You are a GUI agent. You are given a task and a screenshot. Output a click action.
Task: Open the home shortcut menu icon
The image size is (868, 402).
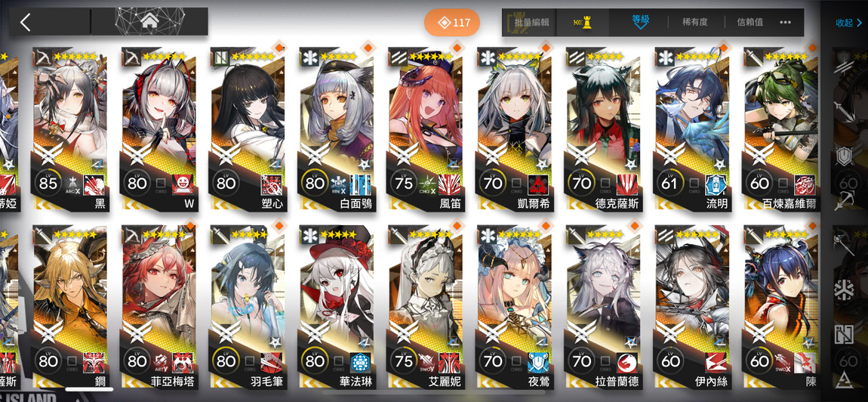149,22
